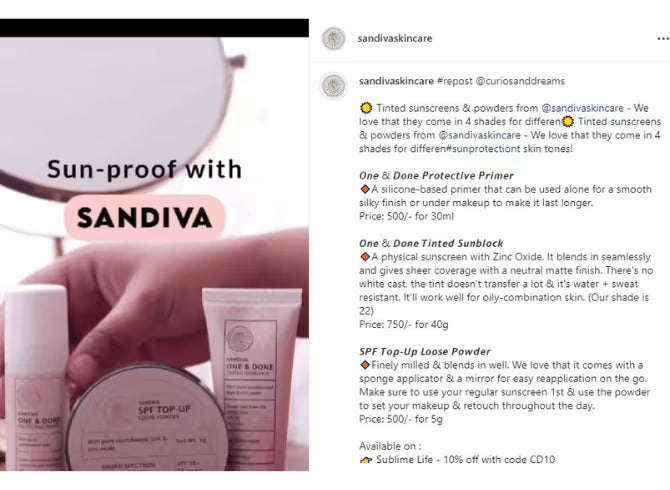This screenshot has height=490, width=670.
Task: Visit the @curiosanddreams mention
Action: tap(520, 81)
